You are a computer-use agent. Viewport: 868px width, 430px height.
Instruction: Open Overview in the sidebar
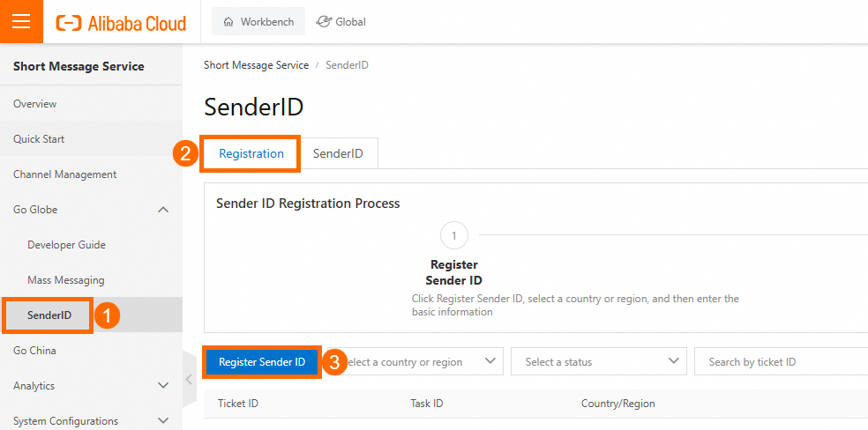point(35,104)
